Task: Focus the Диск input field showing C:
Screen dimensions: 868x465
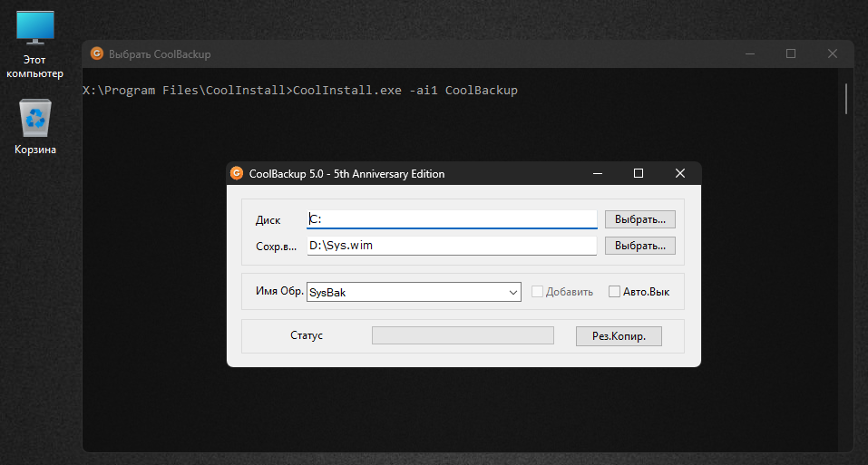Action: tap(452, 219)
